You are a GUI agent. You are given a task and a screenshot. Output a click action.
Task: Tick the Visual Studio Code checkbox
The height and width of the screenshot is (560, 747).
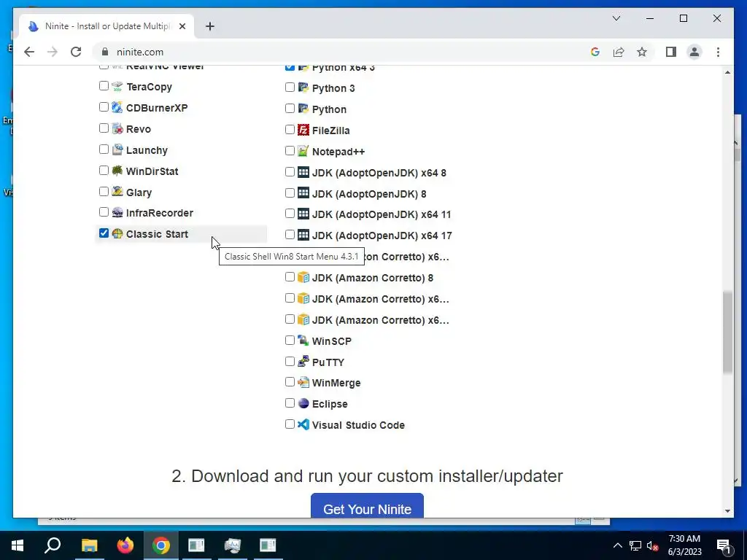[x=290, y=424]
